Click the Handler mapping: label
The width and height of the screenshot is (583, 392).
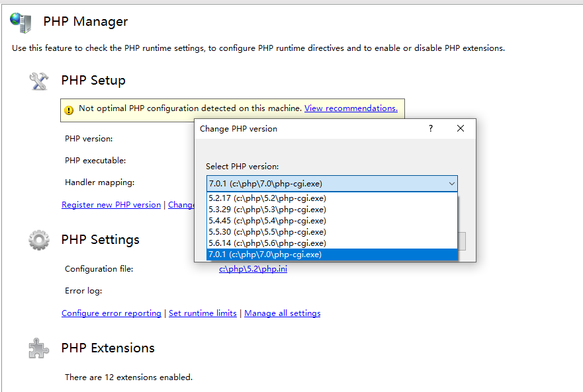[100, 182]
